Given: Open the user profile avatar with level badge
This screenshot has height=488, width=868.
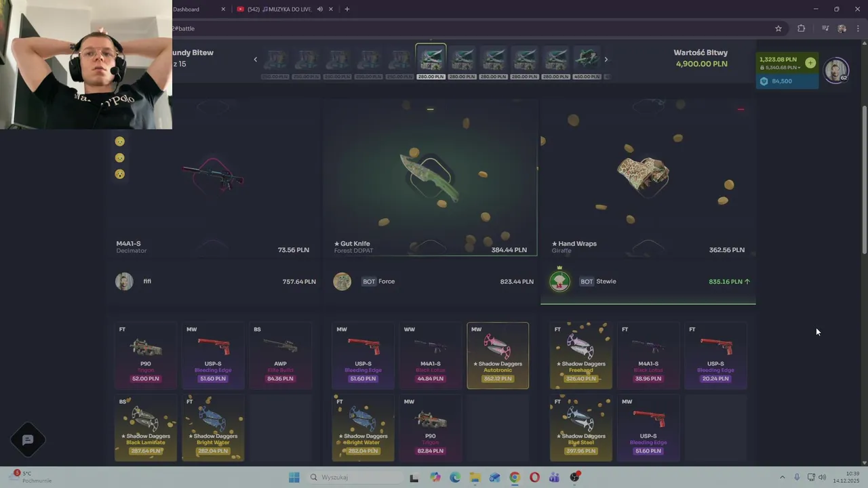Looking at the screenshot, I should 836,71.
